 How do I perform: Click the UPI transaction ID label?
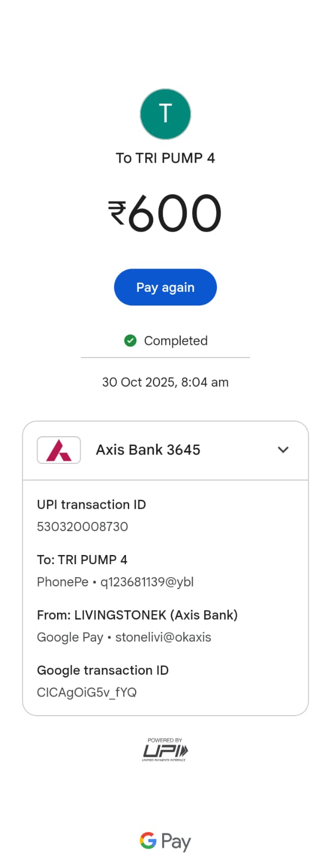pos(91,505)
